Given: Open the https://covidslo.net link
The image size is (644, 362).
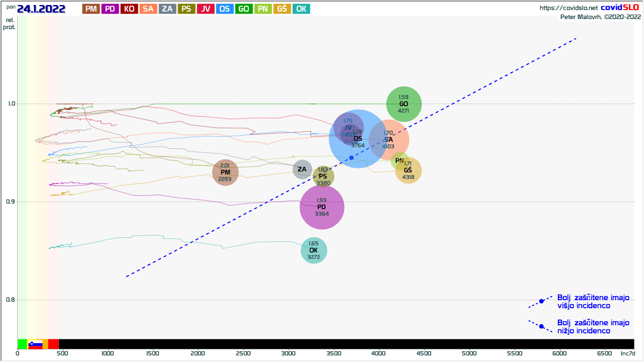Looking at the screenshot, I should point(569,8).
